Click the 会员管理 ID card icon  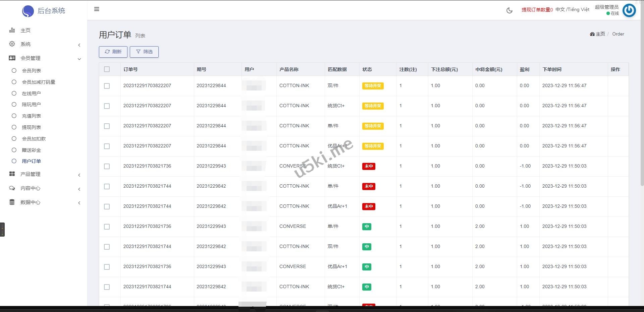point(12,58)
